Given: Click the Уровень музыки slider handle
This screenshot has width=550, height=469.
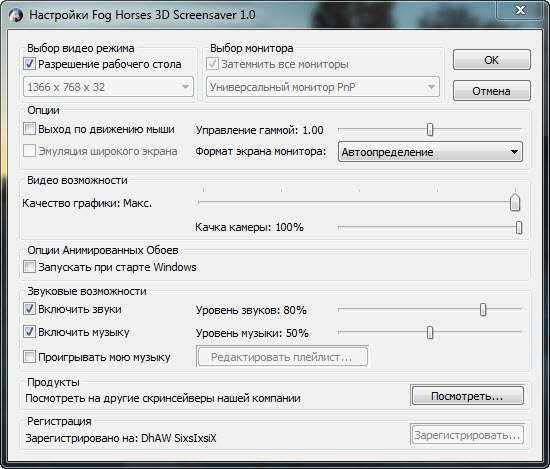Looking at the screenshot, I should coord(430,333).
